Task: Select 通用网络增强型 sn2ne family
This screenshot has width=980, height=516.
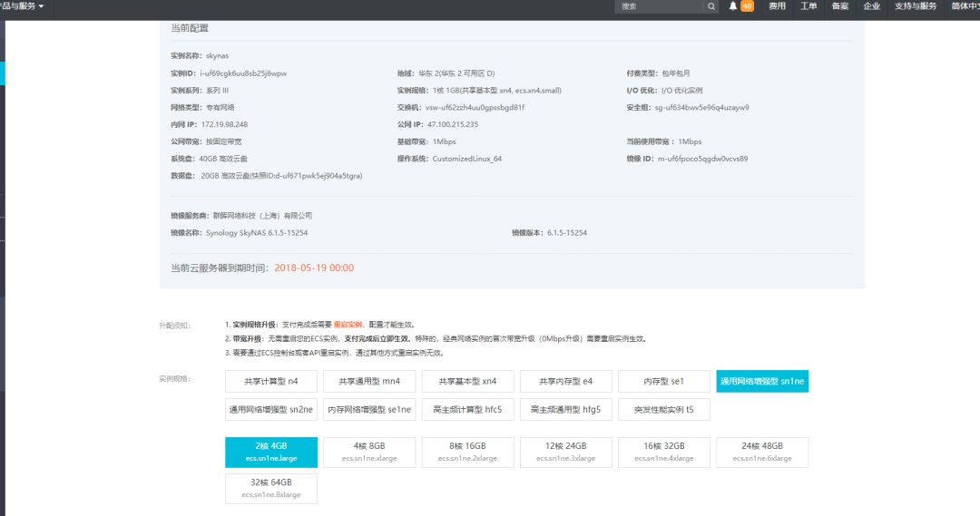Action: (x=271, y=410)
